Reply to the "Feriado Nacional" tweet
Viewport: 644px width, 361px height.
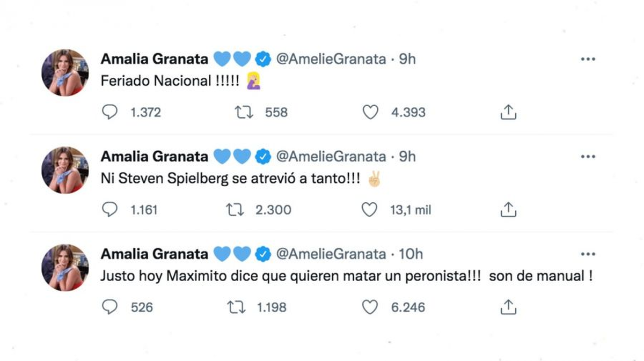click(x=109, y=112)
